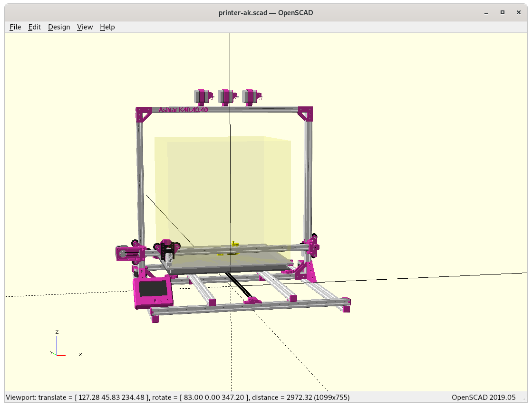
Task: Click the magenta LCD controller screen
Action: point(153,291)
